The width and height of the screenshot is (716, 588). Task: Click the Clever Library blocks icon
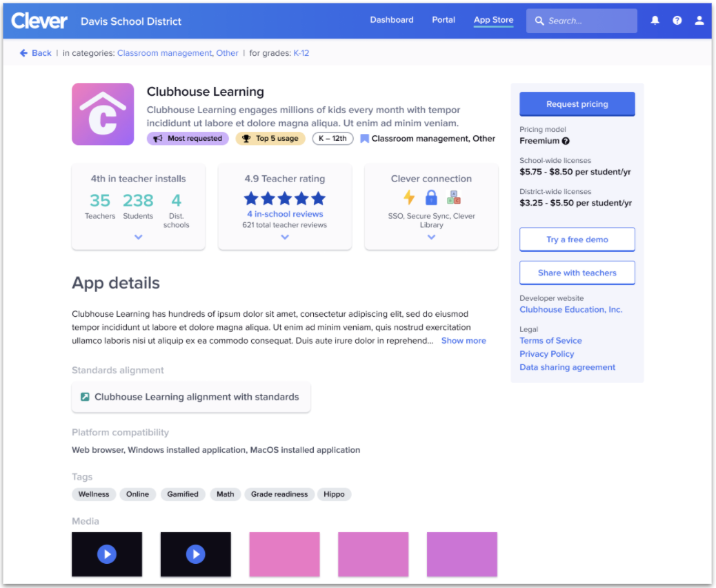click(x=453, y=197)
